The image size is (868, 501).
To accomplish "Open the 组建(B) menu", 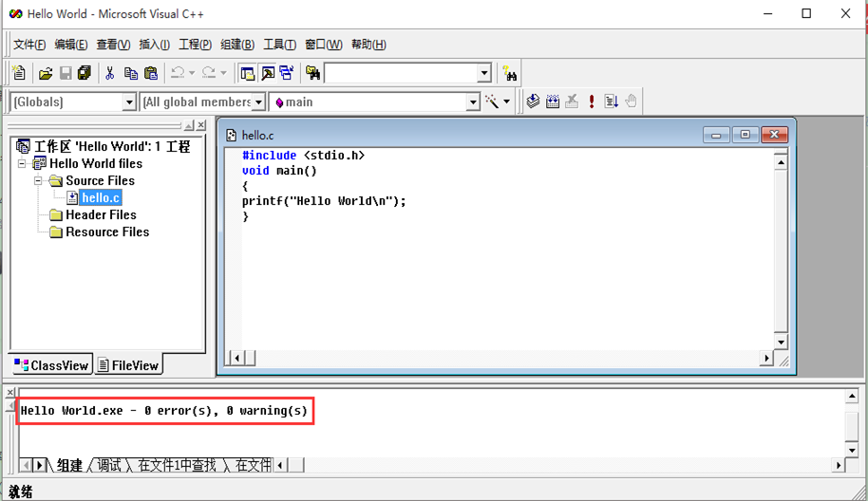I will click(236, 45).
